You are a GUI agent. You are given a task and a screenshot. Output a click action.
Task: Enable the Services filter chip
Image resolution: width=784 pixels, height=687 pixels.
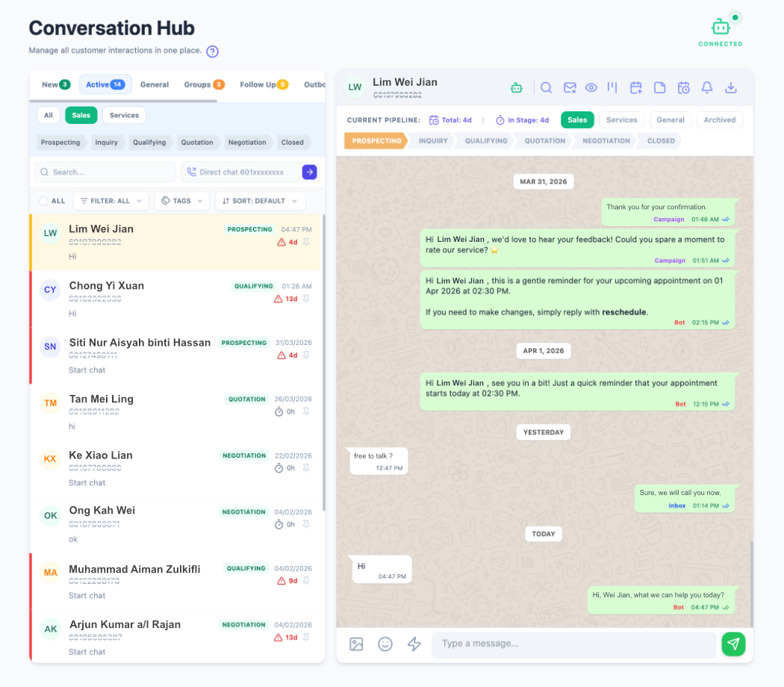[124, 115]
